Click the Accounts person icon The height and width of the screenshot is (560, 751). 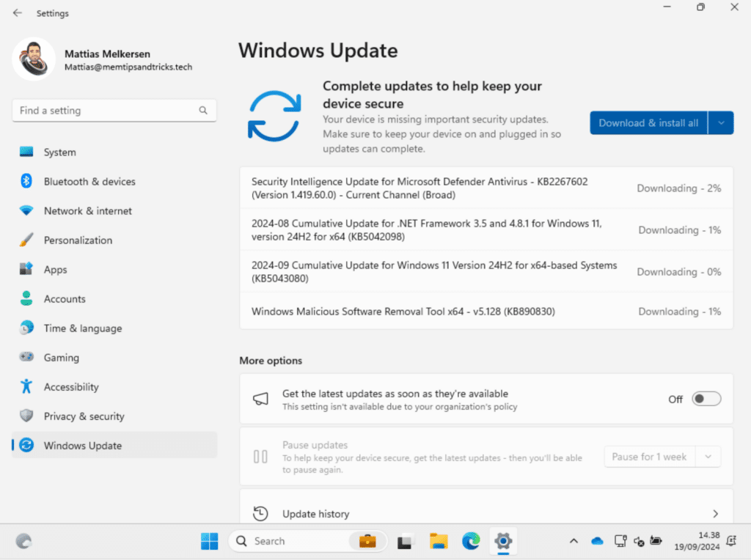(26, 298)
